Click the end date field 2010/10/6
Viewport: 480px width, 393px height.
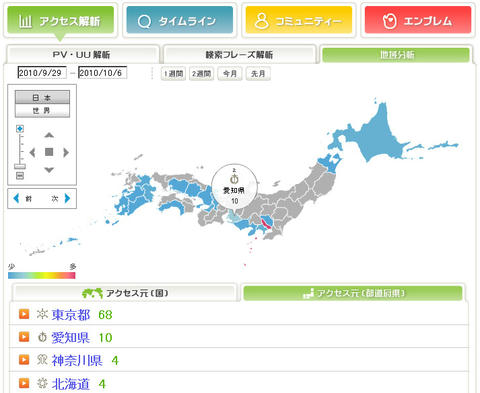[102, 73]
